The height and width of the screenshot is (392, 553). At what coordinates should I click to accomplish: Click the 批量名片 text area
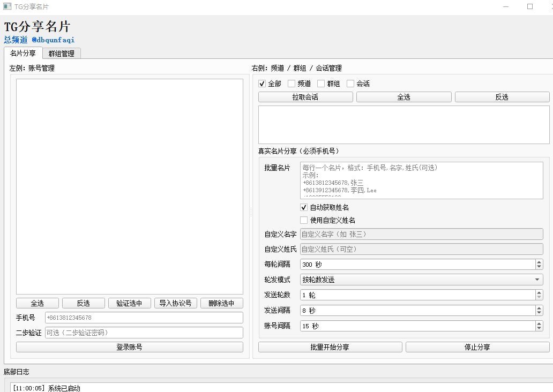point(421,180)
